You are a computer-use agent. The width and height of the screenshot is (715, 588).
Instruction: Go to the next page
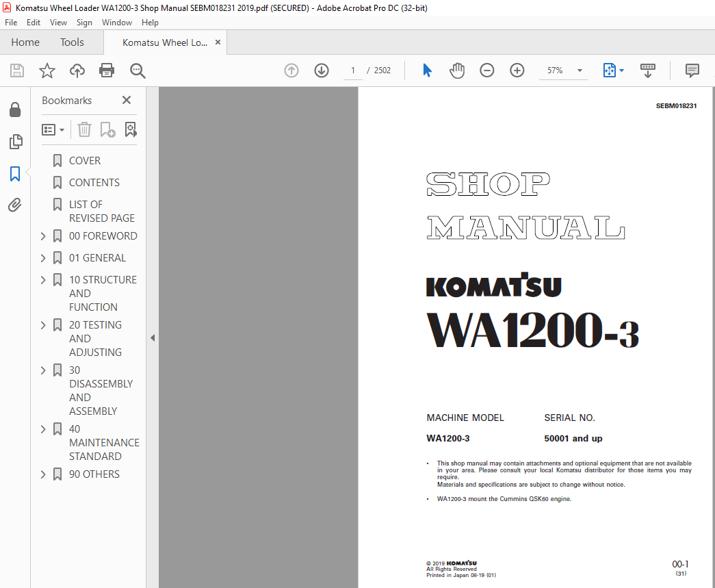pyautogui.click(x=322, y=71)
